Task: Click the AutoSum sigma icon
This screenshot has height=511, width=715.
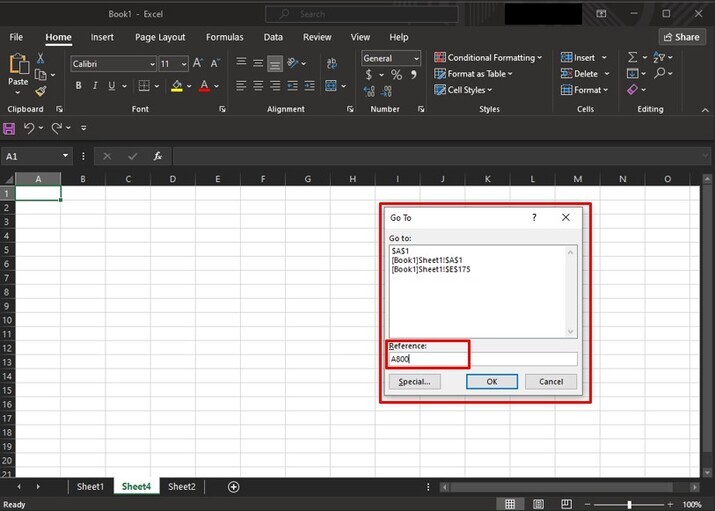Action: [632, 58]
